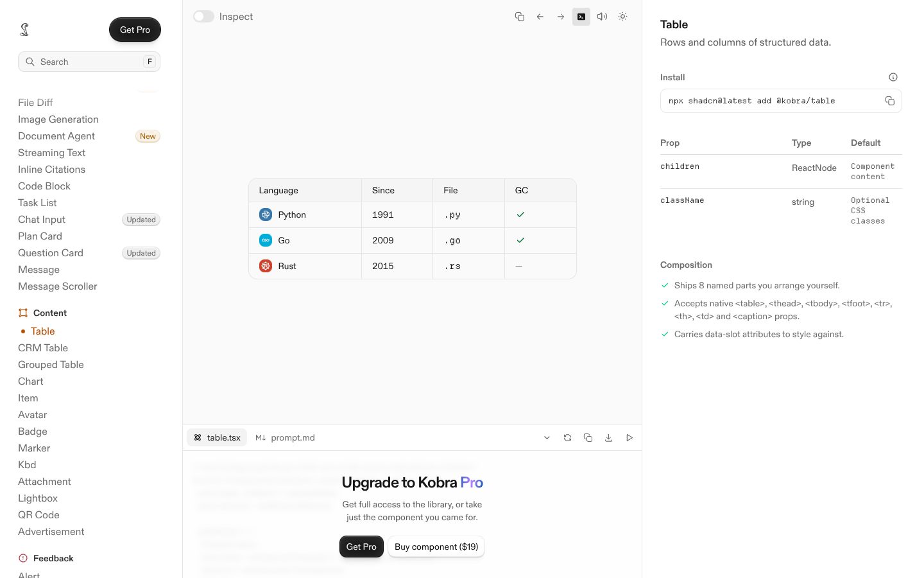Click the copy icon in top toolbar
The height and width of the screenshot is (578, 924).
tap(520, 17)
